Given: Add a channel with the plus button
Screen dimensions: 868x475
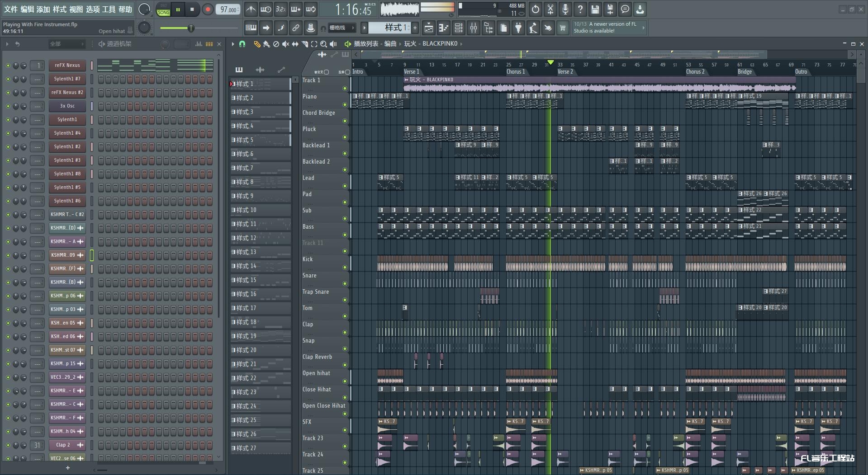Looking at the screenshot, I should click(68, 468).
